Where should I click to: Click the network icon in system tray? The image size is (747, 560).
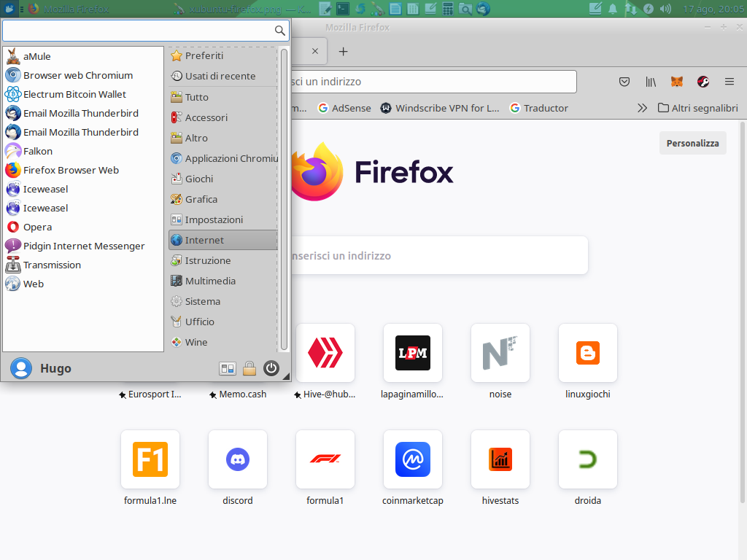[631, 9]
